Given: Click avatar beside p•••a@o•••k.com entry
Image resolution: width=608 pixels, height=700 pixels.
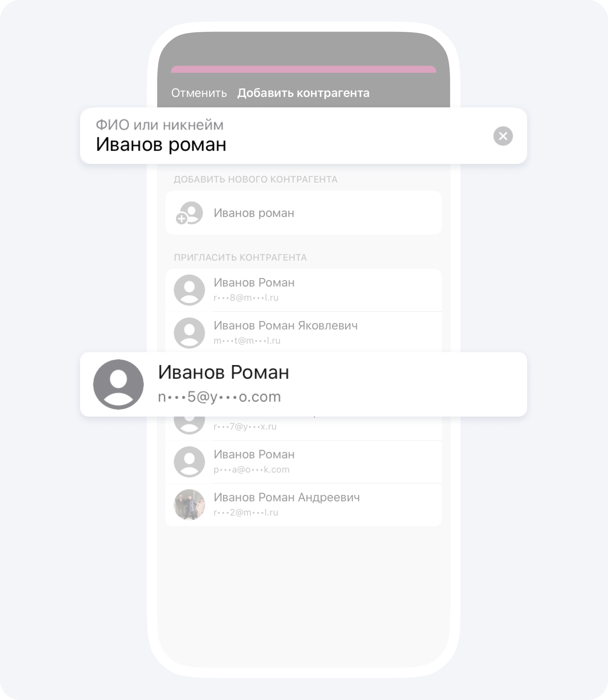Looking at the screenshot, I should (x=189, y=462).
